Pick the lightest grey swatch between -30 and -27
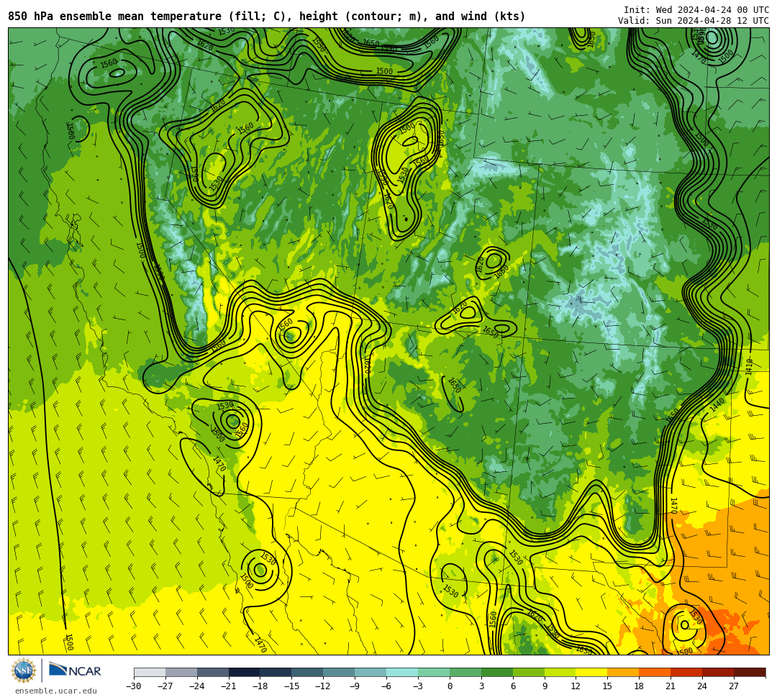The image size is (777, 700). [150, 672]
